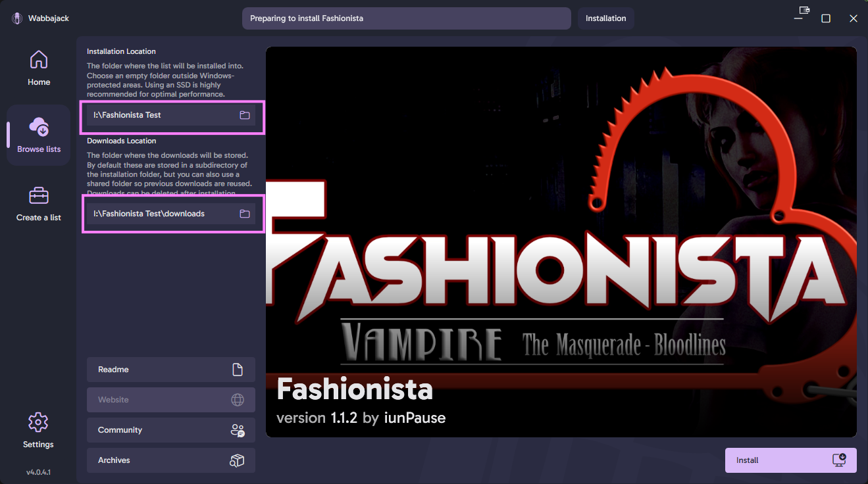The height and width of the screenshot is (484, 868).
Task: Click the Installation tab at top
Action: [x=605, y=18]
